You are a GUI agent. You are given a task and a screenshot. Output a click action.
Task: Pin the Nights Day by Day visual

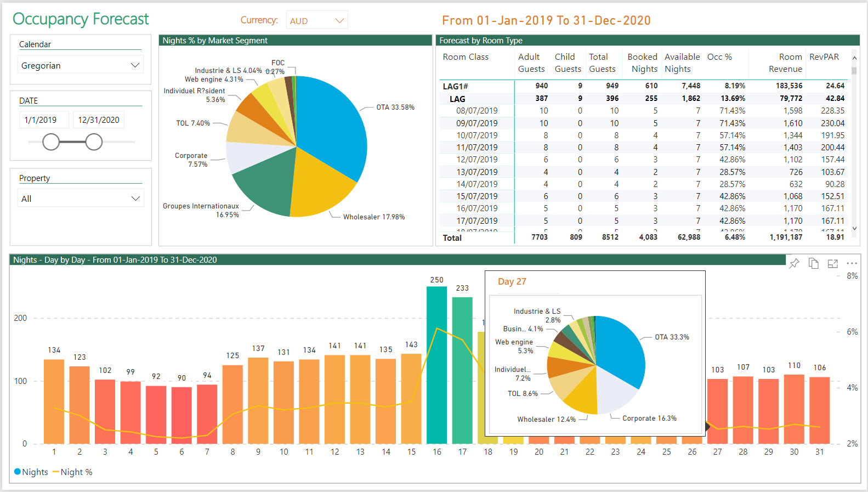pyautogui.click(x=794, y=264)
